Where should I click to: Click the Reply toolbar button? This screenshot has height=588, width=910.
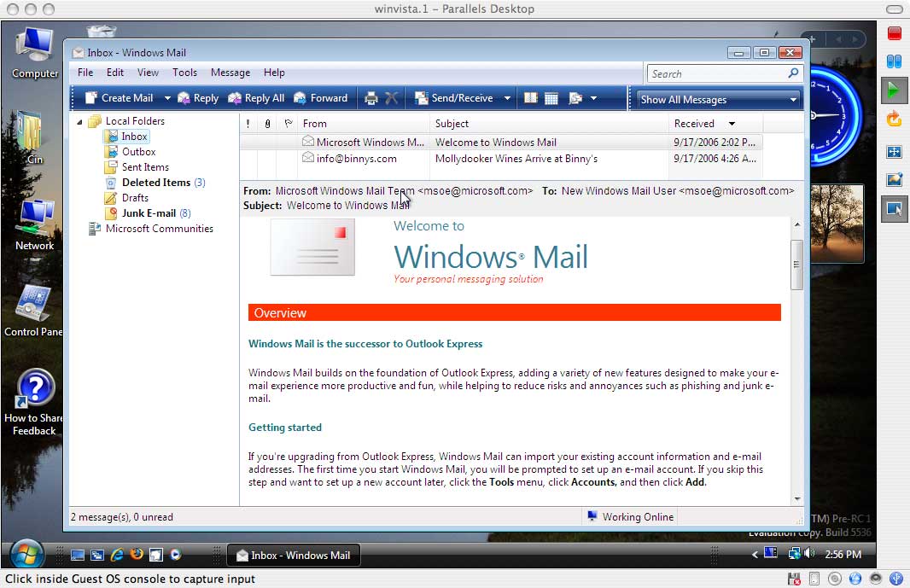tap(198, 98)
